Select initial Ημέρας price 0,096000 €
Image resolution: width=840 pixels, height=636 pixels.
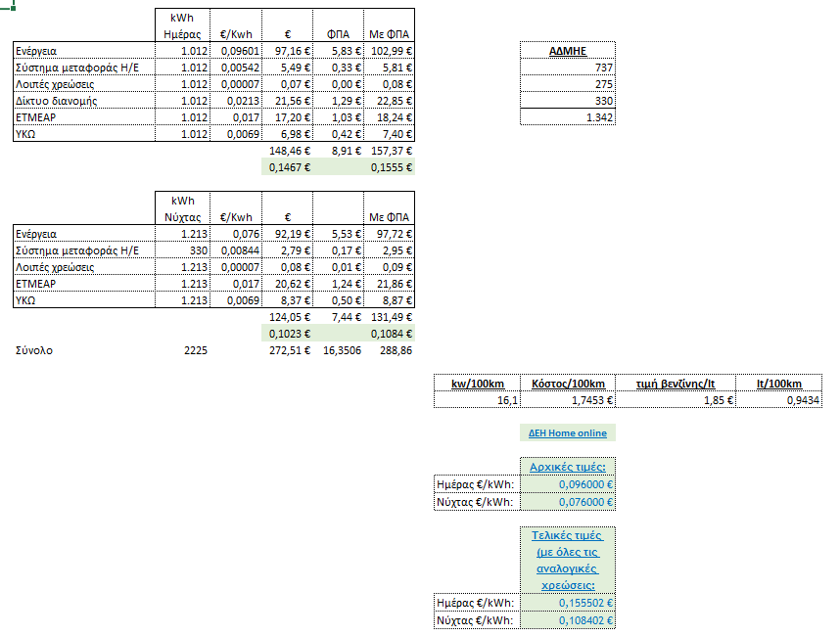[x=568, y=484]
